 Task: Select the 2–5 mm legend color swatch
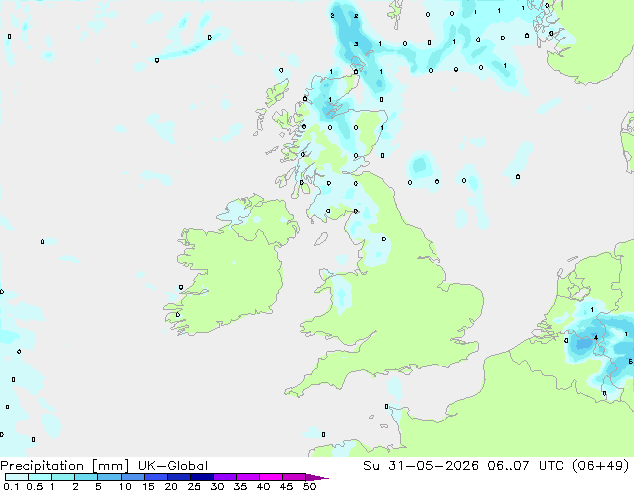tap(86, 477)
